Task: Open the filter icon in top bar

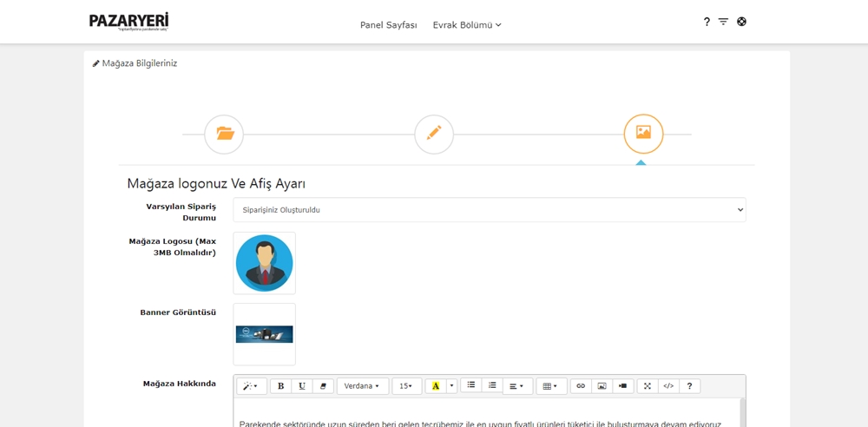Action: click(x=723, y=22)
